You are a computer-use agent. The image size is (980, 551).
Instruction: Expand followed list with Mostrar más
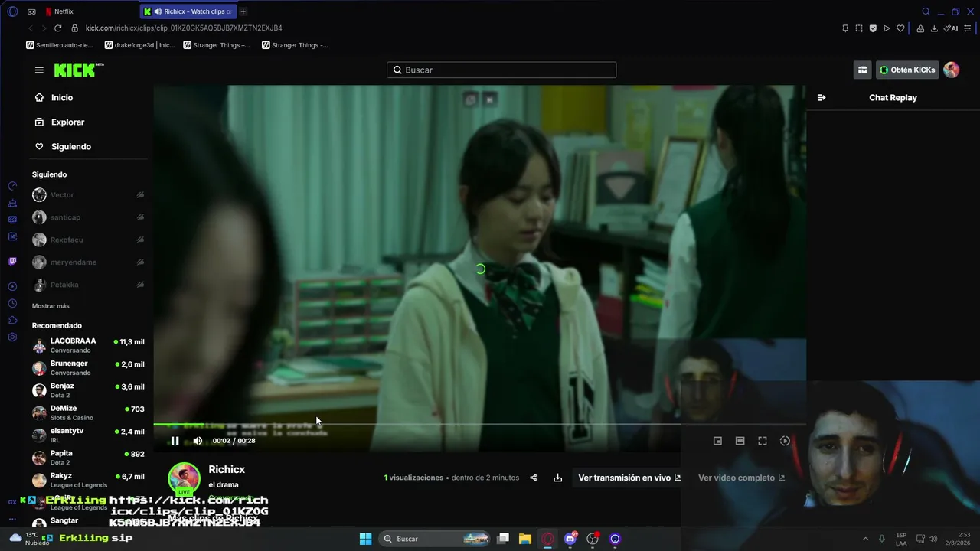[51, 306]
